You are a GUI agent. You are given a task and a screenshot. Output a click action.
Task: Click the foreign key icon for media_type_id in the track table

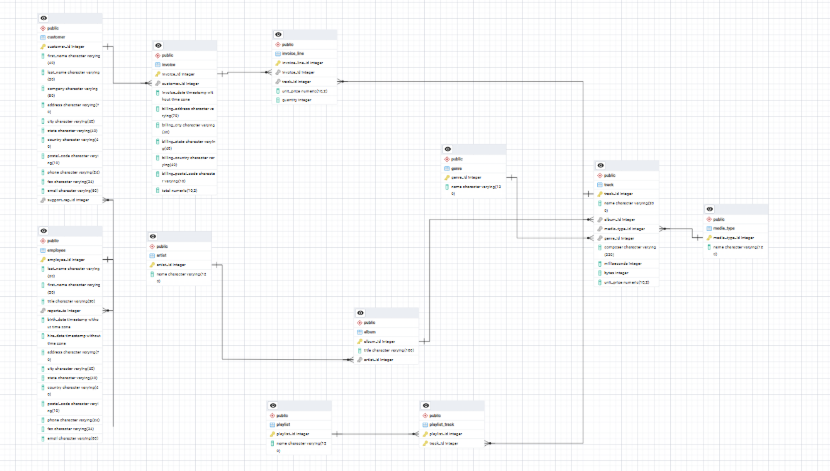click(600, 229)
